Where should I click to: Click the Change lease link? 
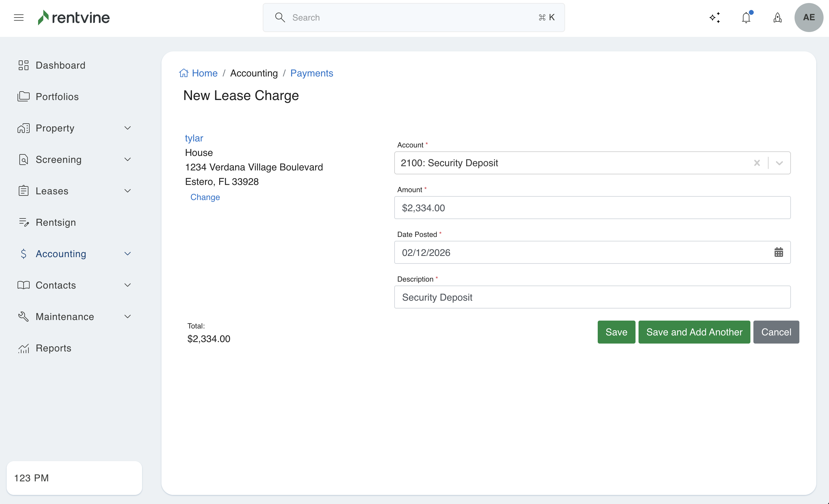[x=205, y=197]
